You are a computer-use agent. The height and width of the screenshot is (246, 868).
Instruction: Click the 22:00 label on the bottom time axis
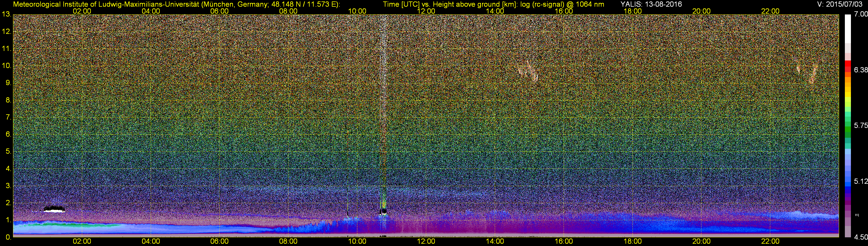(x=770, y=241)
